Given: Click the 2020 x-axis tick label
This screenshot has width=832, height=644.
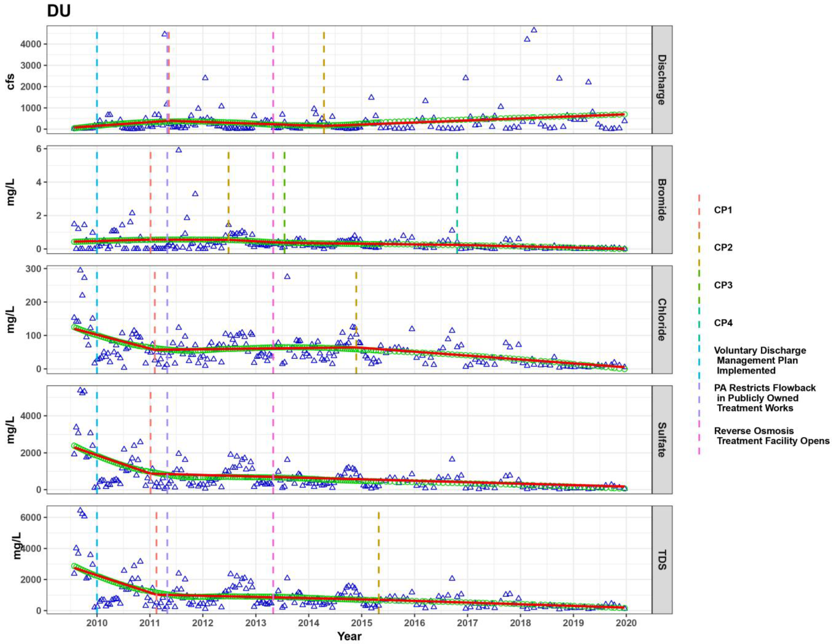Looking at the screenshot, I should pos(626,623).
